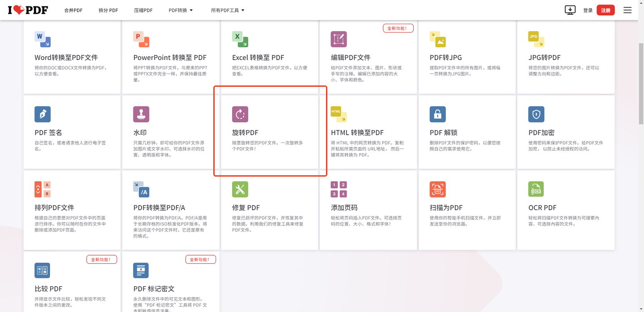
Task: Expand the 所有PDF工具 dropdown menu
Action: point(228,10)
